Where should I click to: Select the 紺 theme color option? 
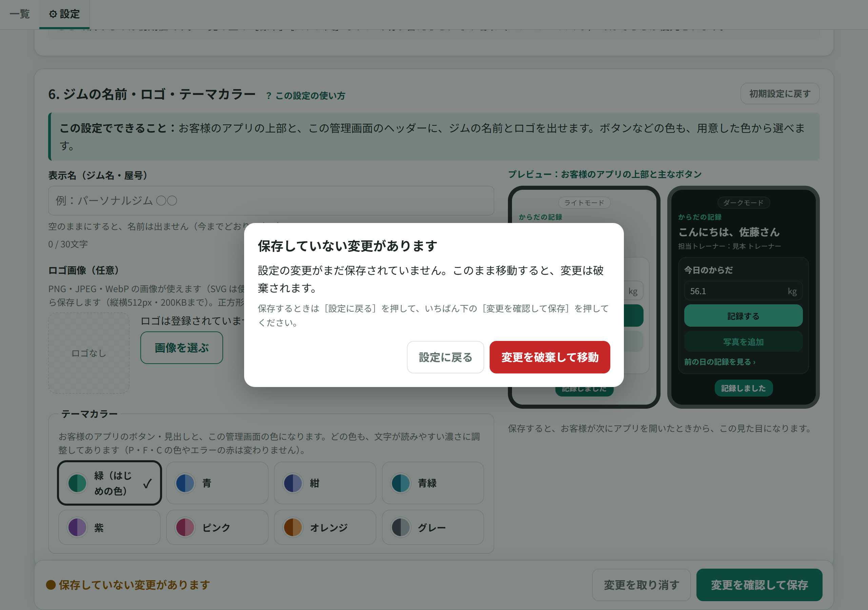click(x=325, y=483)
